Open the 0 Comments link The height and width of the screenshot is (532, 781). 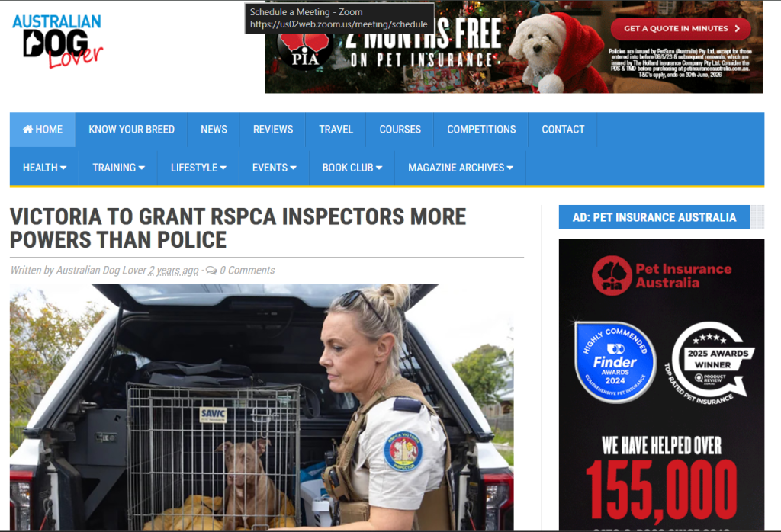[x=247, y=271]
